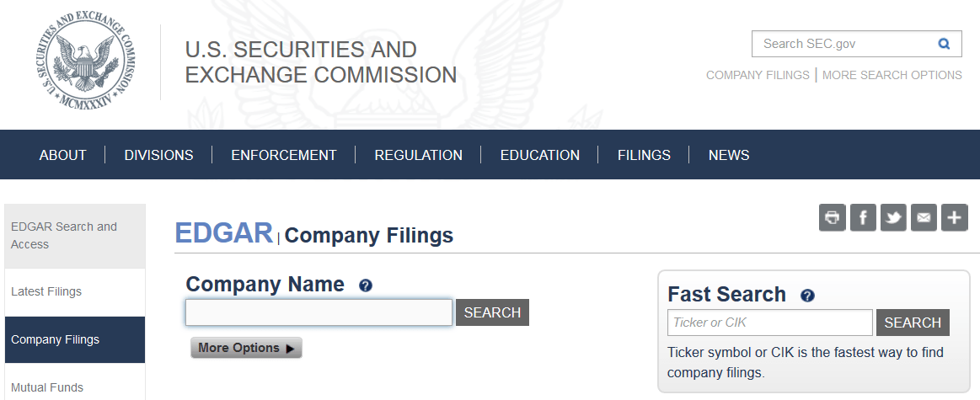
Task: Click Search button next to Company Name
Action: coord(492,312)
